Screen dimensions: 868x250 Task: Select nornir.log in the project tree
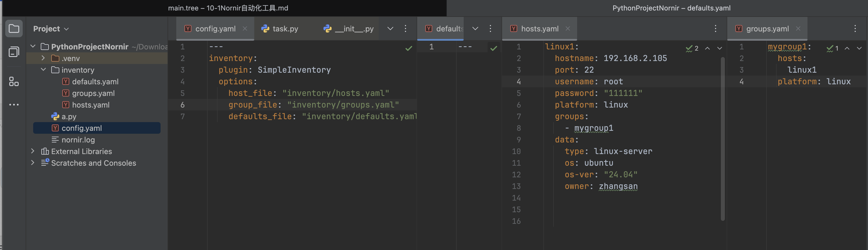(78, 140)
